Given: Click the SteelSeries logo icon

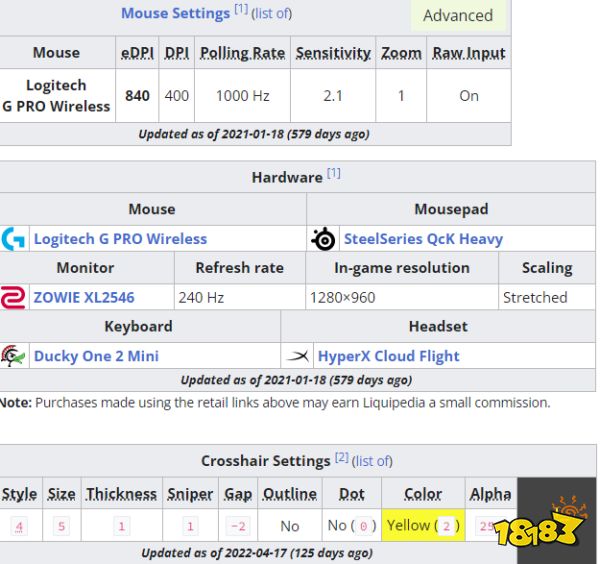Looking at the screenshot, I should pyautogui.click(x=323, y=239).
